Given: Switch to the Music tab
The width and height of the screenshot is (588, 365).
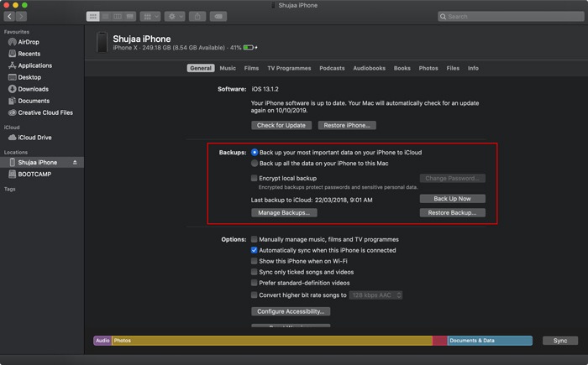Looking at the screenshot, I should tap(228, 68).
